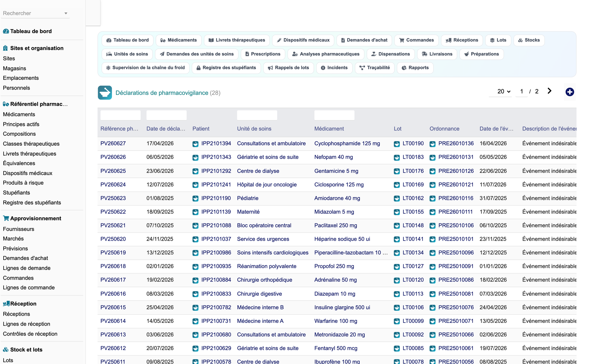The image size is (589, 364).
Task: Open the Rechercher search dropdown
Action: click(35, 13)
